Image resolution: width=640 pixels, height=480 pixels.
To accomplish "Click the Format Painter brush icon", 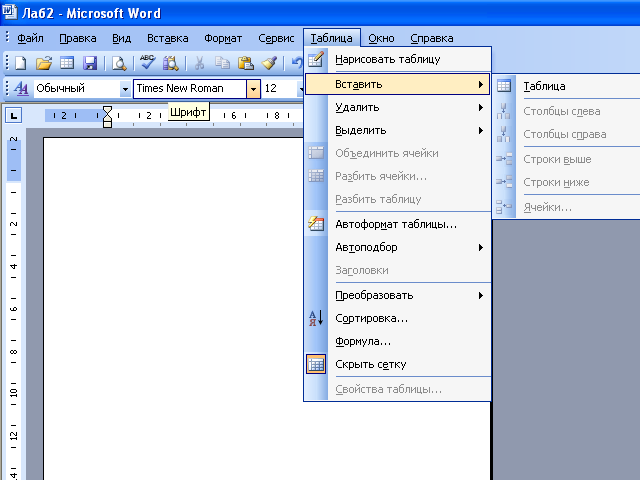I will (x=269, y=63).
